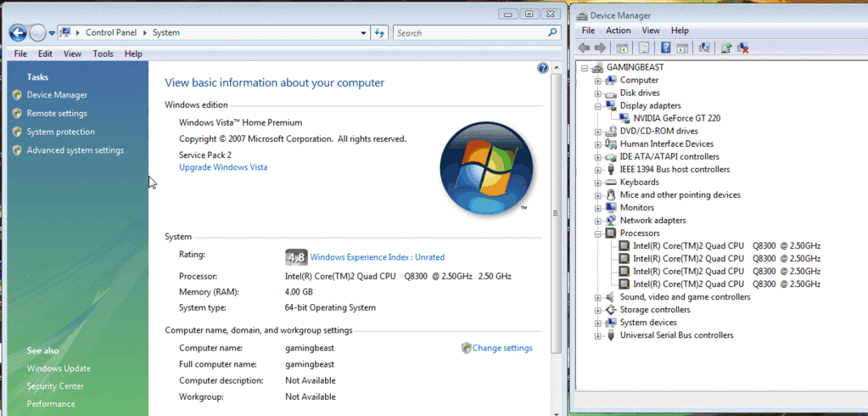This screenshot has width=868, height=416.
Task: Open Windows Experience Index : Unrated link
Action: (378, 257)
